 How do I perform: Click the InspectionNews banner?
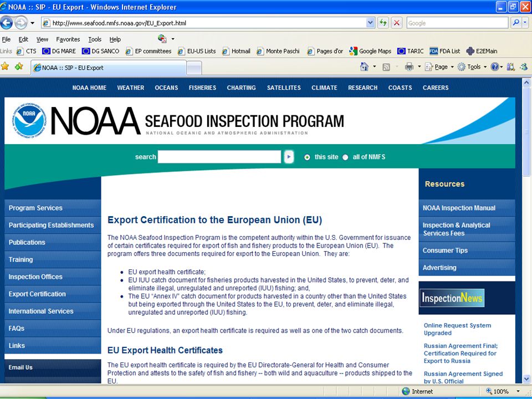point(452,298)
